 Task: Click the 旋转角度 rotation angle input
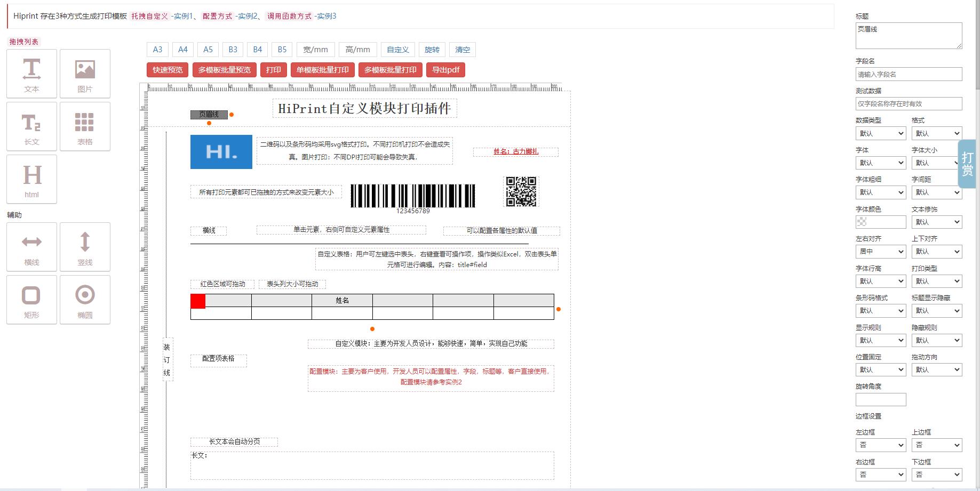tap(881, 399)
